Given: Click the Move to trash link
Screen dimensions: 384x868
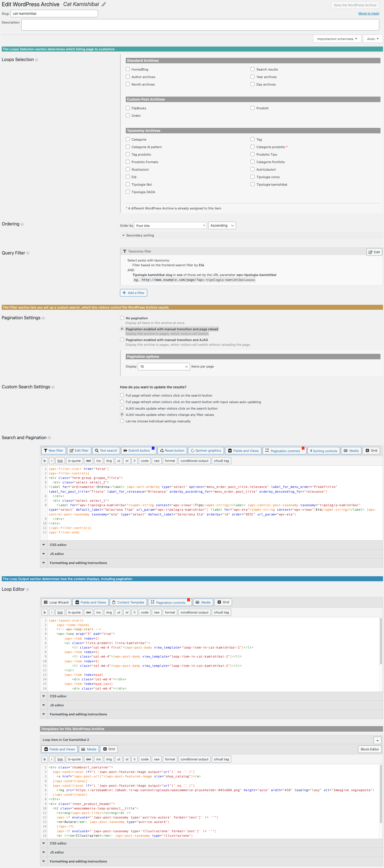Looking at the screenshot, I should pyautogui.click(x=368, y=14).
